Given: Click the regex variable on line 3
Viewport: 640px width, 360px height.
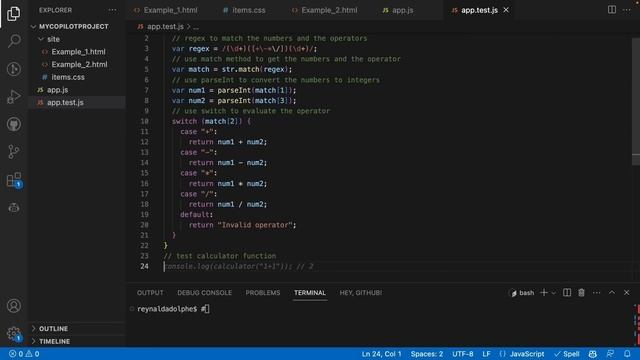Looking at the screenshot, I should [199, 49].
